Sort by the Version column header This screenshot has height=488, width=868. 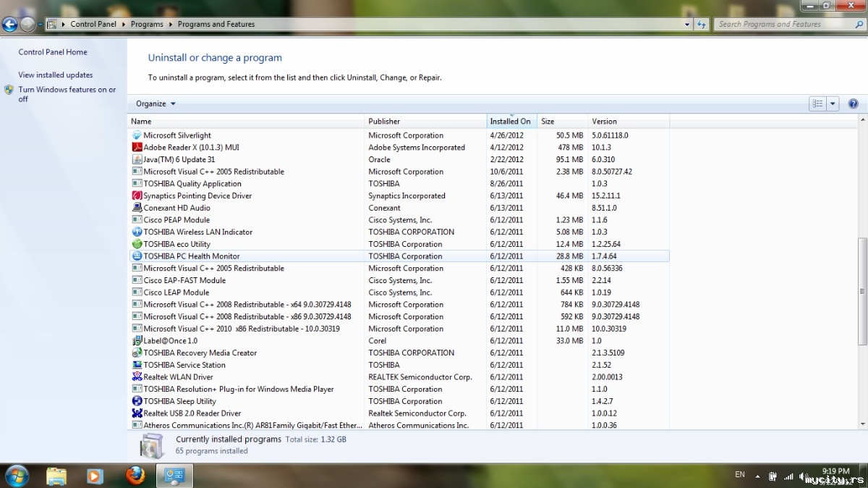pyautogui.click(x=629, y=121)
